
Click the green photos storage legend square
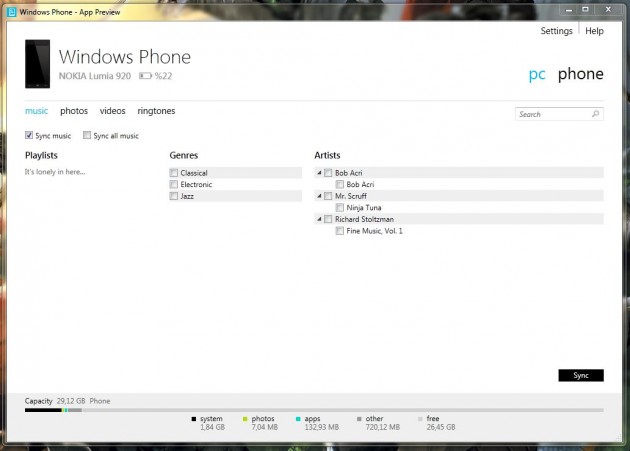point(245,419)
